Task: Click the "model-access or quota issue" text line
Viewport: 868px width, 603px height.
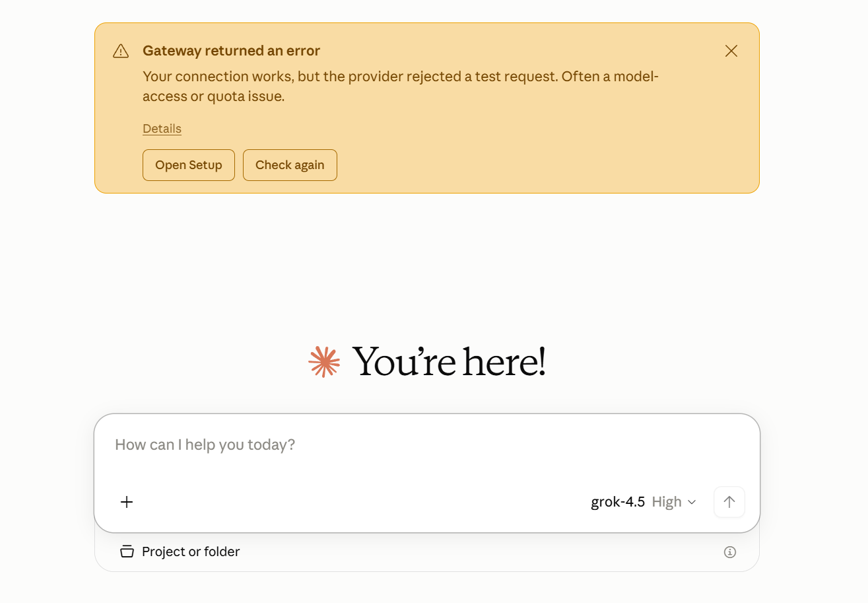Action: click(213, 96)
